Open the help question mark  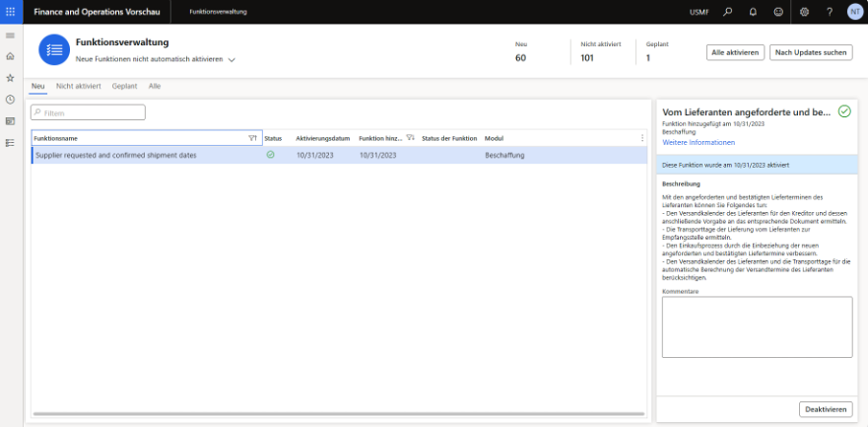[x=830, y=12]
